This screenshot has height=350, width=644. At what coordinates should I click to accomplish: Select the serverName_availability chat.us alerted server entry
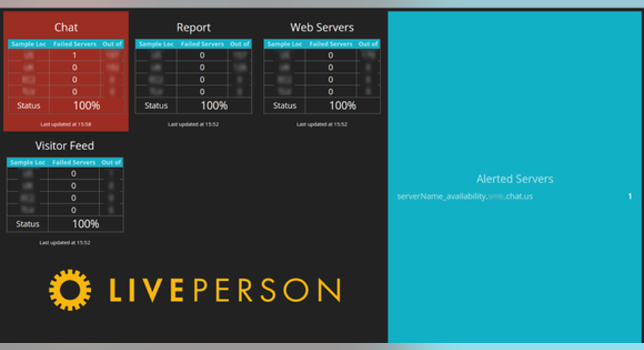coord(465,196)
